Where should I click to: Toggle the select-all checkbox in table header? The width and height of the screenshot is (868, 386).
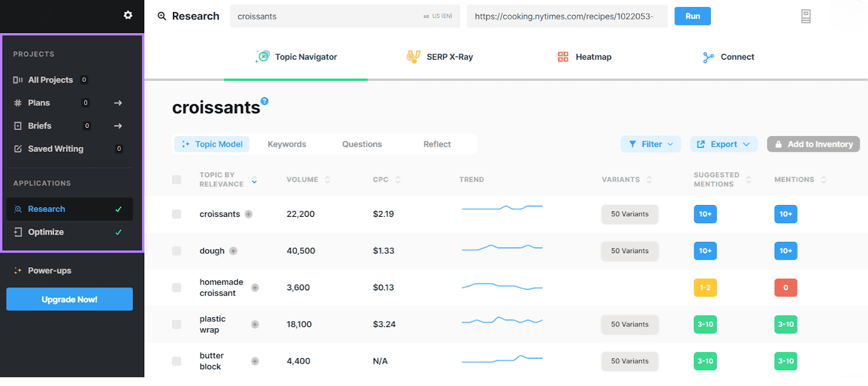[177, 179]
